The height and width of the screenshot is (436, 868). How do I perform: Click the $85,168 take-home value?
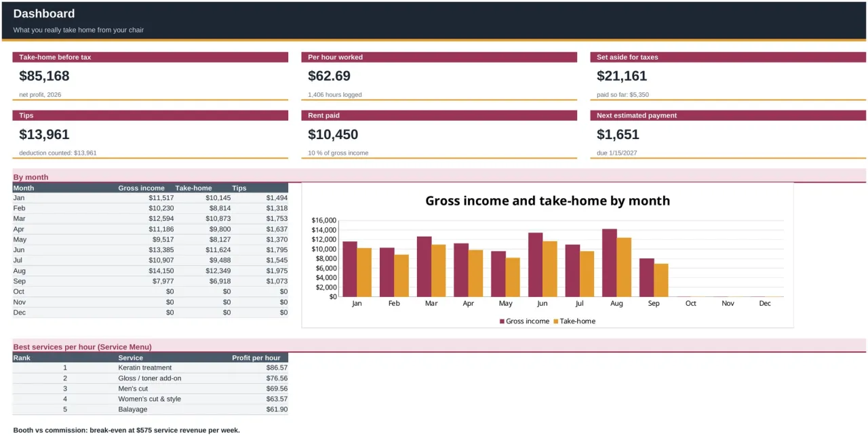pos(44,76)
